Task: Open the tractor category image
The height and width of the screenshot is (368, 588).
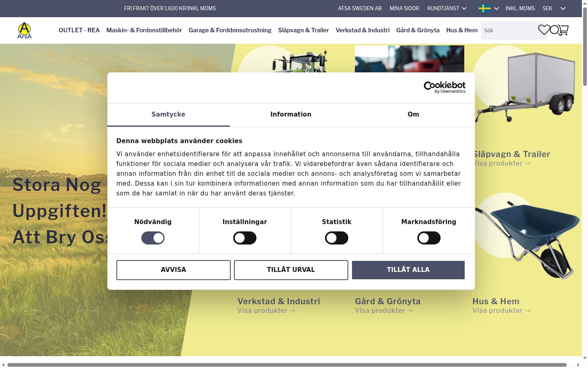Action: point(299,61)
